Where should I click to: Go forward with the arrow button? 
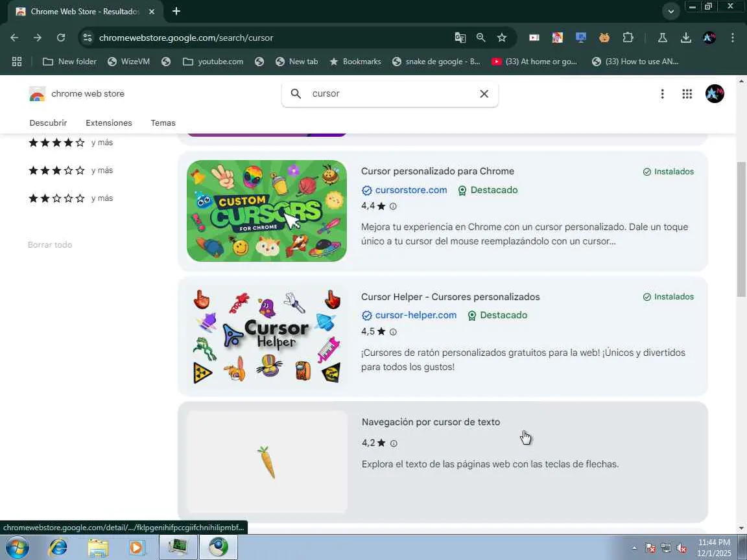[x=37, y=38]
